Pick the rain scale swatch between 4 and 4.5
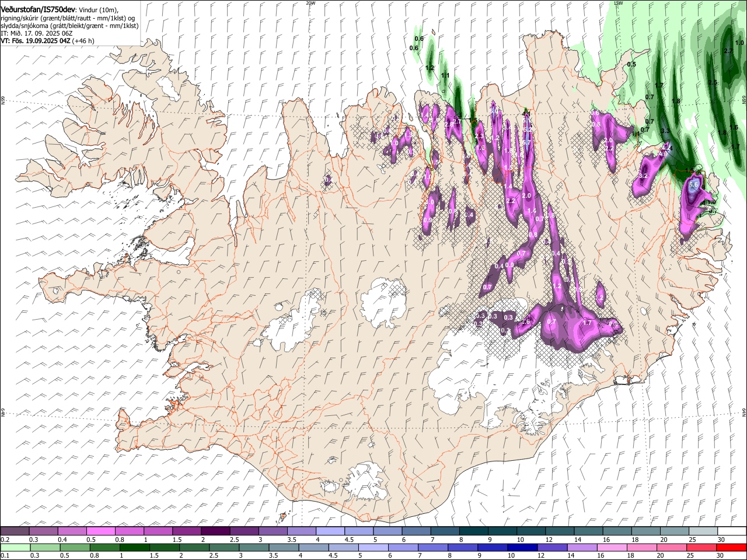 coord(314,547)
